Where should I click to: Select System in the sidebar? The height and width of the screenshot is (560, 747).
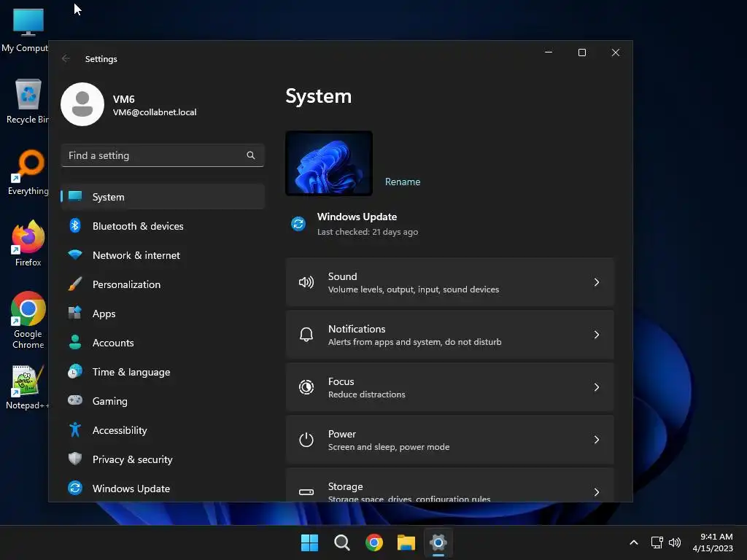pyautogui.click(x=163, y=197)
